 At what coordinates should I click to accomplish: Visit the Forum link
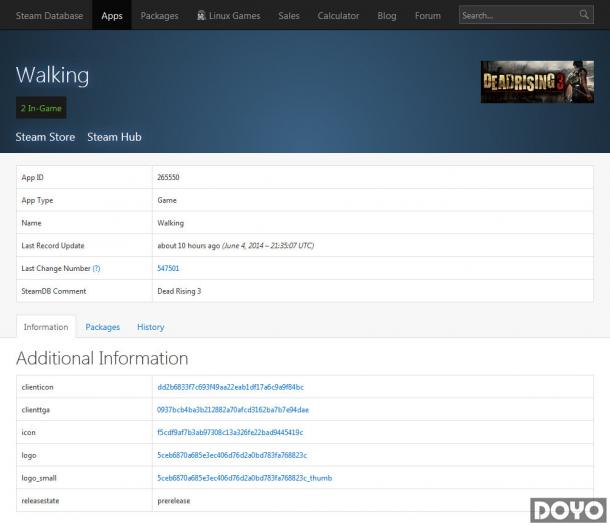(428, 16)
